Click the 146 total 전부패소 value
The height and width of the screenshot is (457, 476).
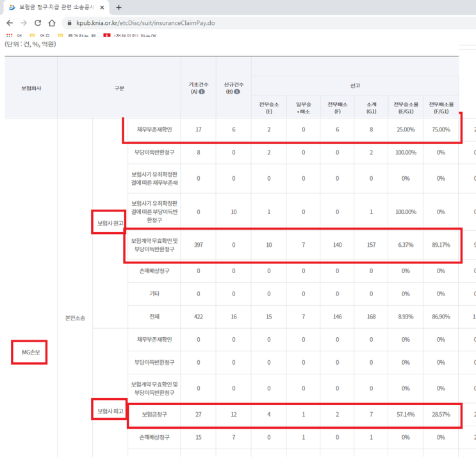[337, 317]
